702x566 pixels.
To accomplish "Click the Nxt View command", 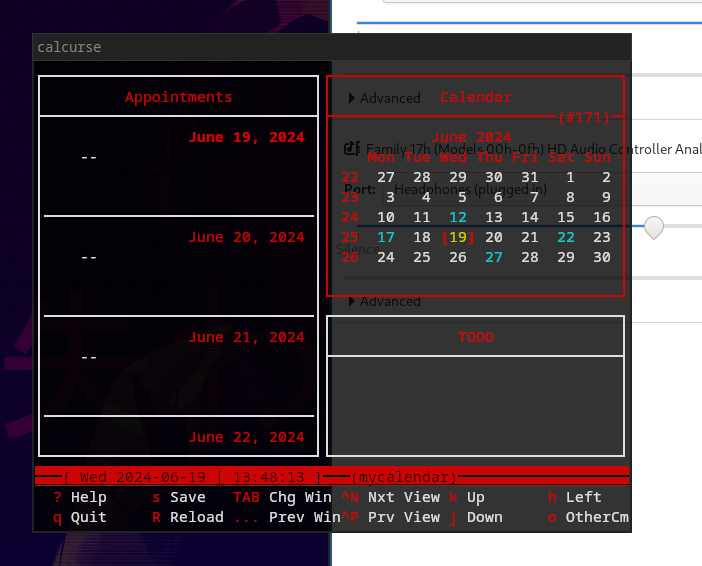I will [x=403, y=497].
